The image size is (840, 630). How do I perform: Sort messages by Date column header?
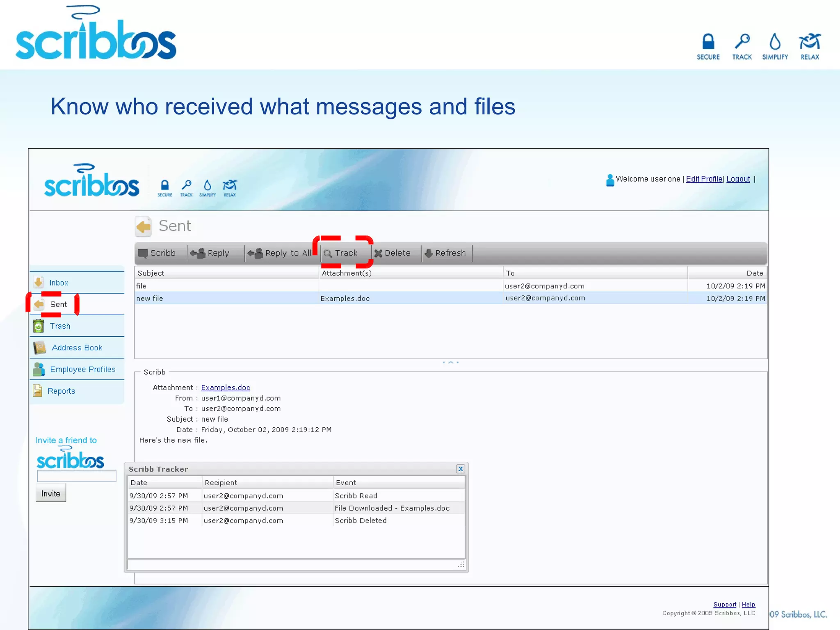pyautogui.click(x=727, y=273)
